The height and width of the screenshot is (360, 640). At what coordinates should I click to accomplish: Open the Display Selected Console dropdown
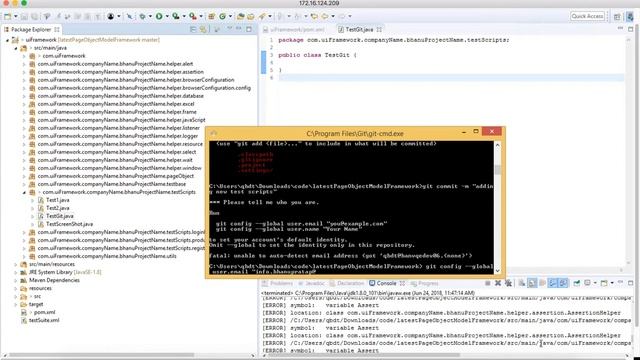595,283
